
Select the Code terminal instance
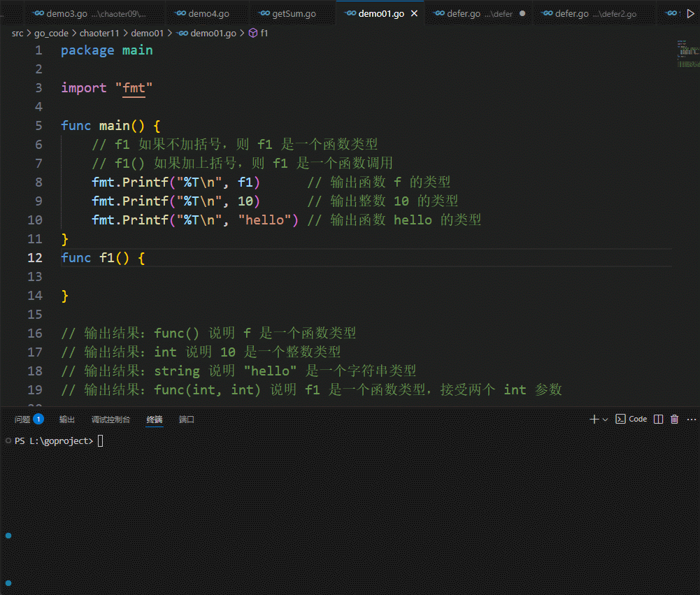pyautogui.click(x=631, y=419)
